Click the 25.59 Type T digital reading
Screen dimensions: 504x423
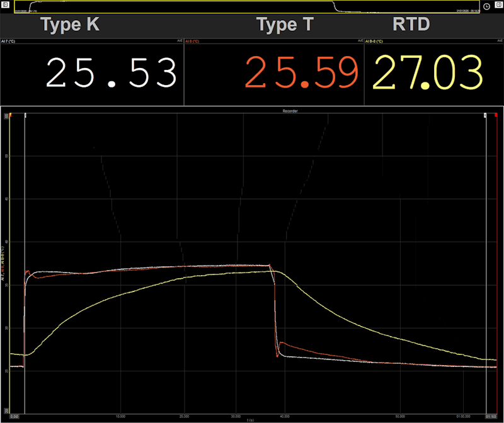302,72
